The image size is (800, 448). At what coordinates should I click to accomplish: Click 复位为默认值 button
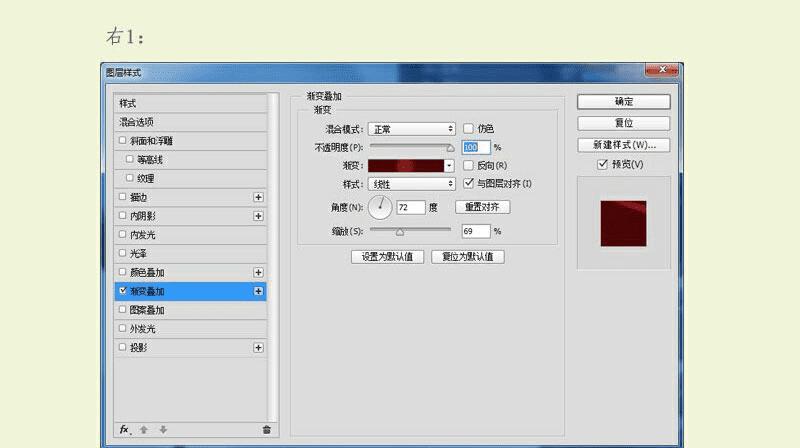[468, 257]
